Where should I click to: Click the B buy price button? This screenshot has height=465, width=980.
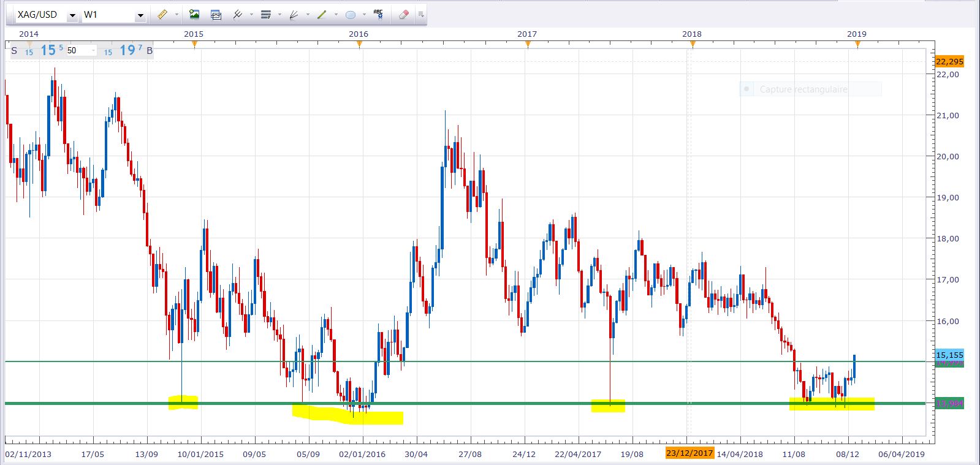(150, 51)
